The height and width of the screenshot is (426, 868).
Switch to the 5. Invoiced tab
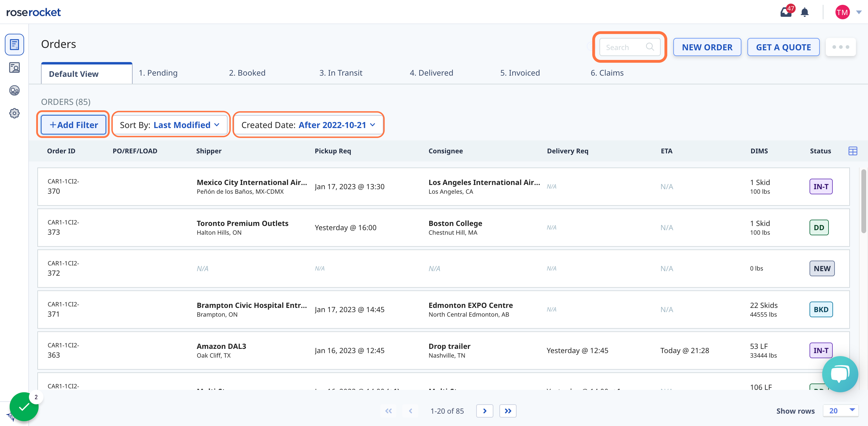point(520,73)
